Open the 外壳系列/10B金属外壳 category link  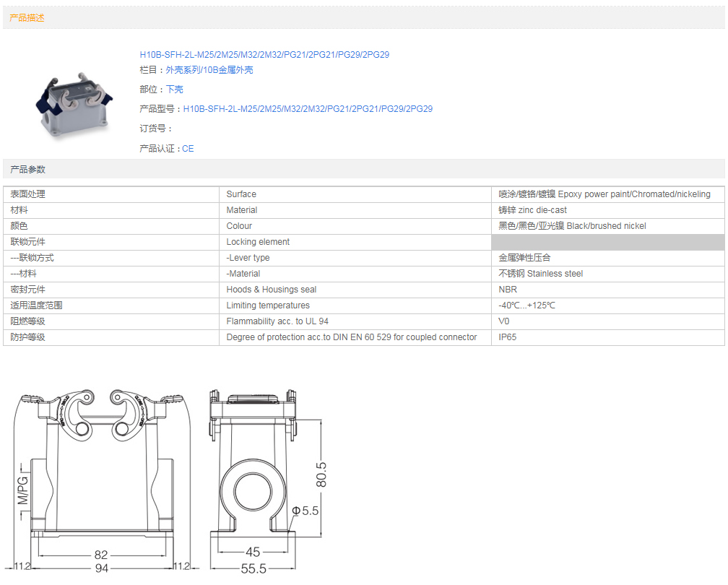pos(209,70)
